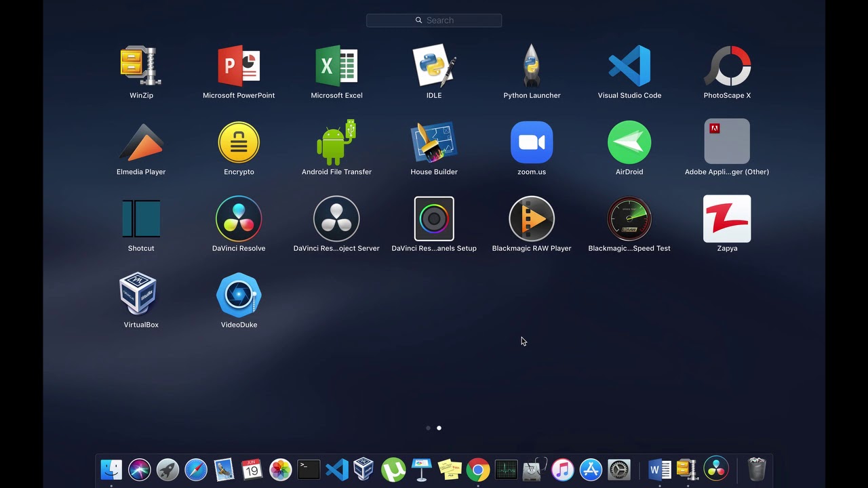The image size is (868, 488).
Task: Click the Launchpad rocket icon in Dock
Action: point(167,470)
